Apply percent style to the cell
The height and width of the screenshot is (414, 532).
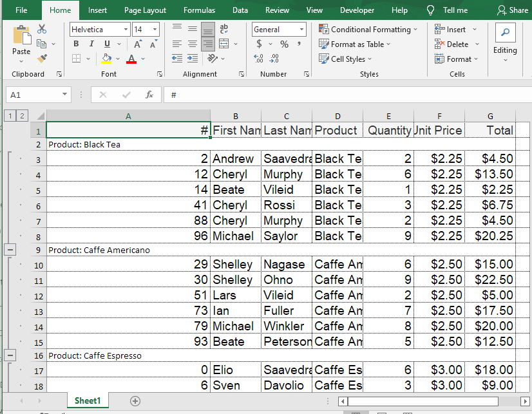(284, 44)
